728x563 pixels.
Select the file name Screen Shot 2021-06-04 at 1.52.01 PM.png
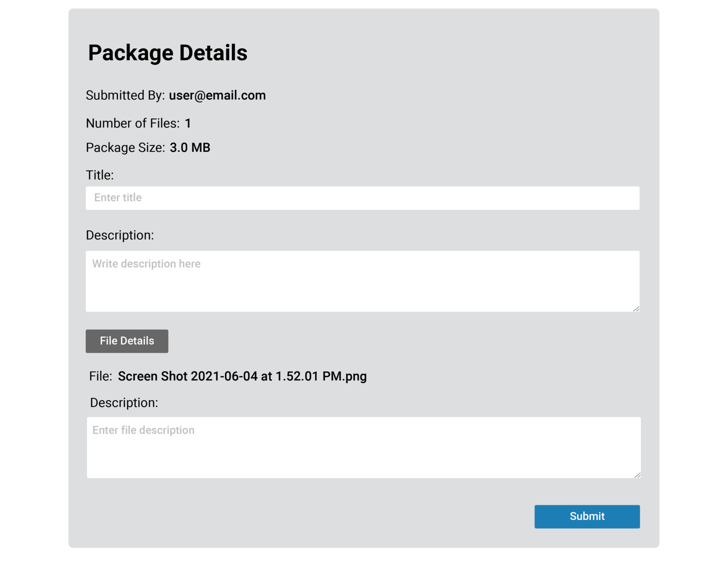pyautogui.click(x=242, y=376)
